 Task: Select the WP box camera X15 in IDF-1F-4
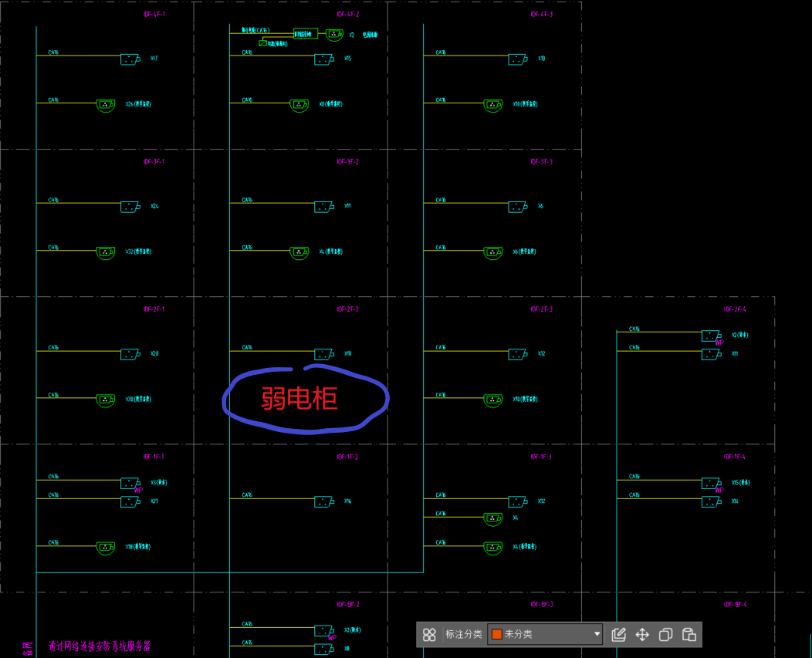pos(711,484)
